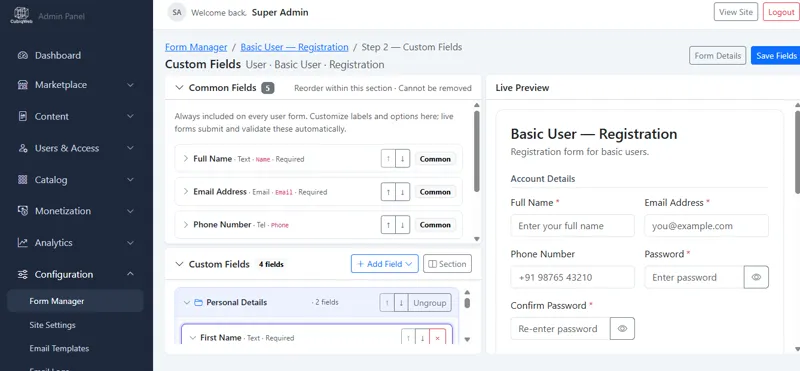The height and width of the screenshot is (371, 800).
Task: Go to Dashboard menu item
Action: pos(58,56)
